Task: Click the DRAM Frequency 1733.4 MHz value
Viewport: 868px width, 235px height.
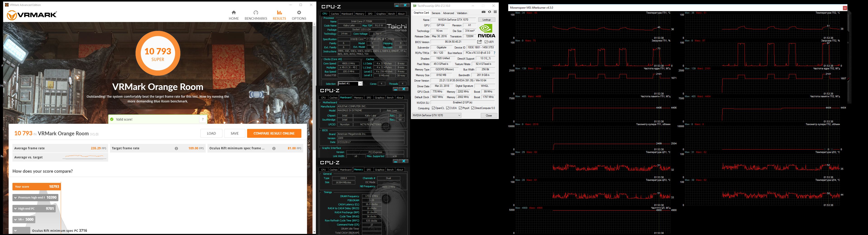Action: pos(372,196)
